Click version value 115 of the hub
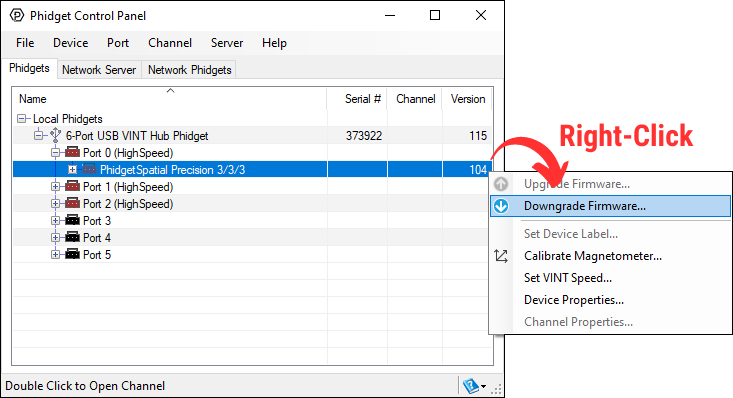This screenshot has height=398, width=733. pos(478,136)
